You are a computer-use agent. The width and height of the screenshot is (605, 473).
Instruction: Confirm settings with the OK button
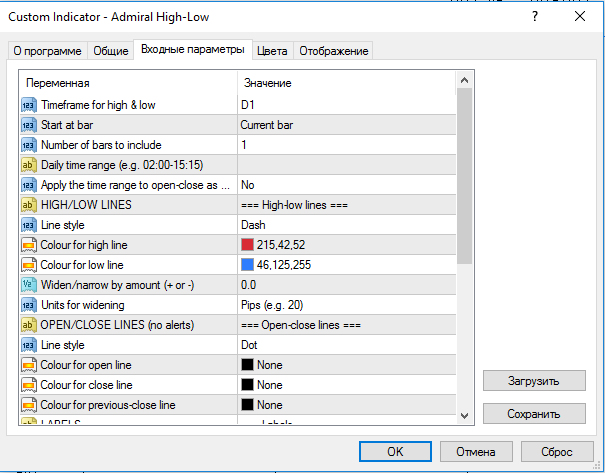[x=395, y=452]
